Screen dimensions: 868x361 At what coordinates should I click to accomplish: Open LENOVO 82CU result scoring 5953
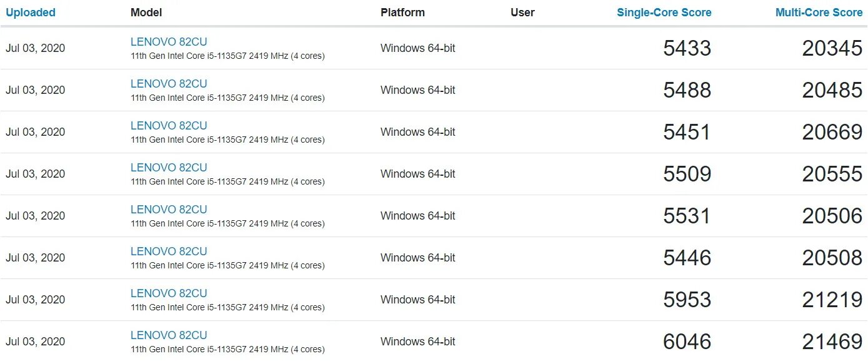[169, 293]
